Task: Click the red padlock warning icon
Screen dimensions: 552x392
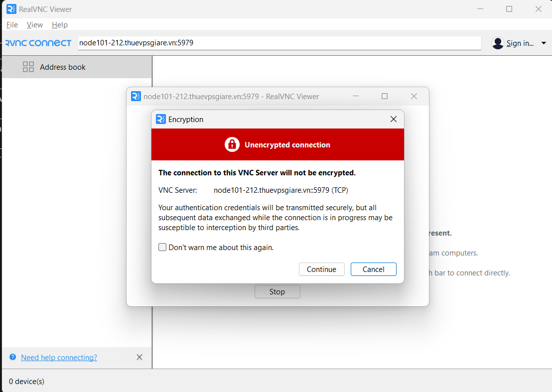Action: click(x=232, y=144)
